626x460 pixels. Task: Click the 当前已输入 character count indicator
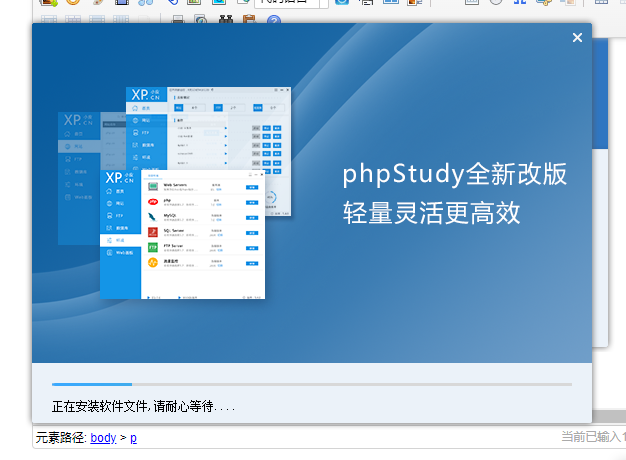click(592, 437)
